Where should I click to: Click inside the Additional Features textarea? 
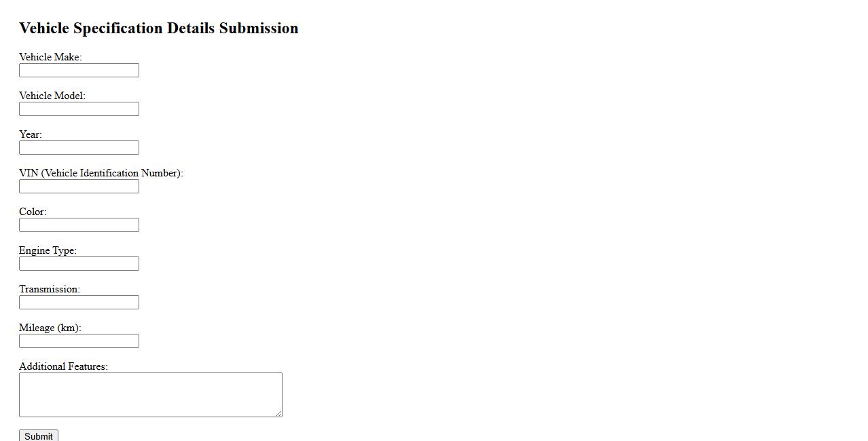pyautogui.click(x=150, y=394)
